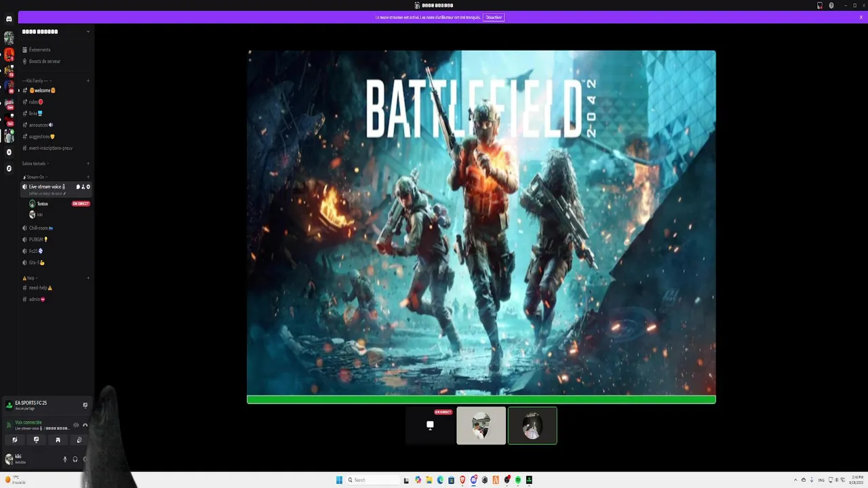Click the share your screen button
This screenshot has height=488, width=868.
pyautogui.click(x=37, y=440)
